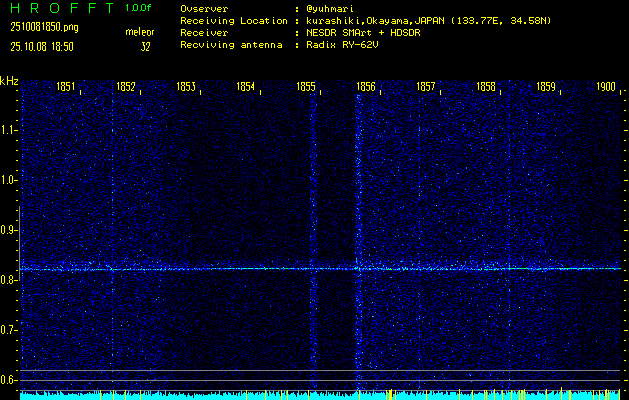Image resolution: width=629 pixels, height=400 pixels.
Task: Click the date stamp 25.10.08 18:50
Action: (x=42, y=47)
